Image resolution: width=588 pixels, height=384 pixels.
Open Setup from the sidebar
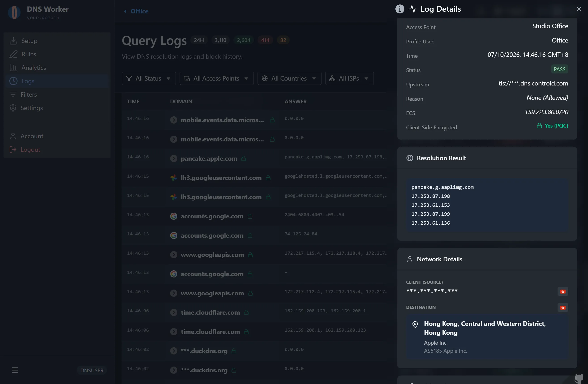(x=57, y=41)
